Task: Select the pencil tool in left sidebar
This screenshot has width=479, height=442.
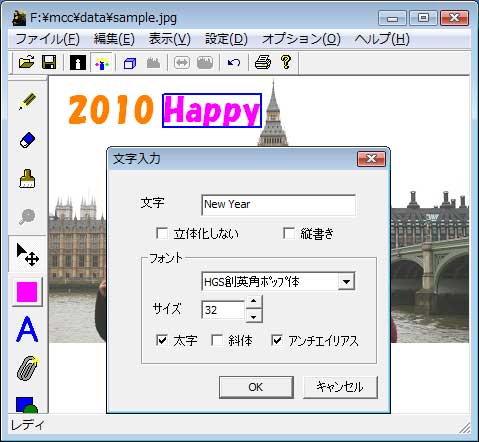Action: click(x=28, y=101)
